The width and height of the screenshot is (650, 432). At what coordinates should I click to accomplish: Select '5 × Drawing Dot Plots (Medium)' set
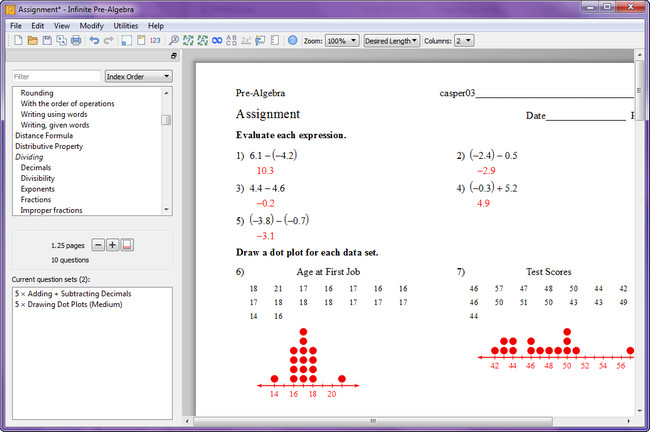click(x=68, y=304)
